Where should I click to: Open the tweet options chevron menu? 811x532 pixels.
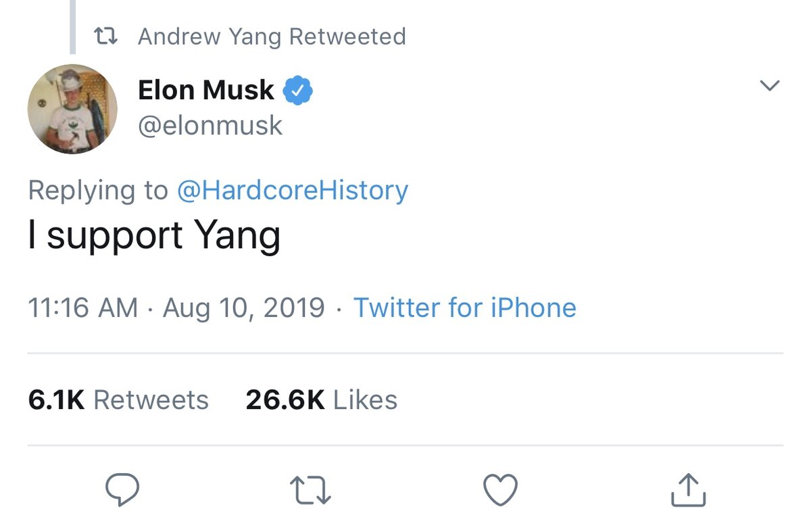click(770, 86)
